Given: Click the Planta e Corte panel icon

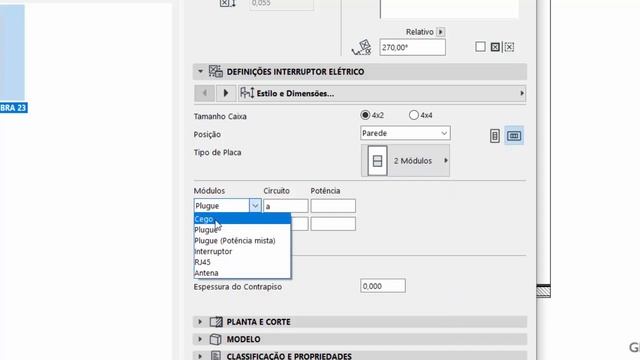Looking at the screenshot, I should click(216, 322).
